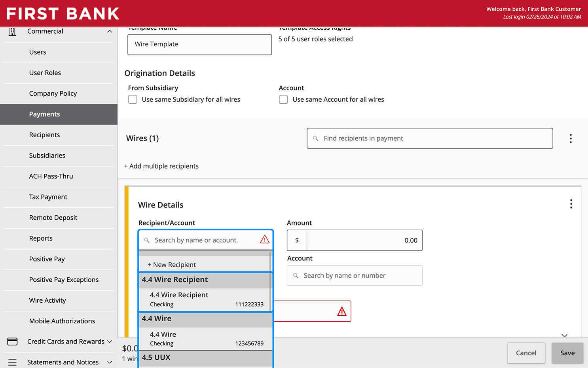
Task: Expand Statements and Notices chevron
Action: click(110, 362)
